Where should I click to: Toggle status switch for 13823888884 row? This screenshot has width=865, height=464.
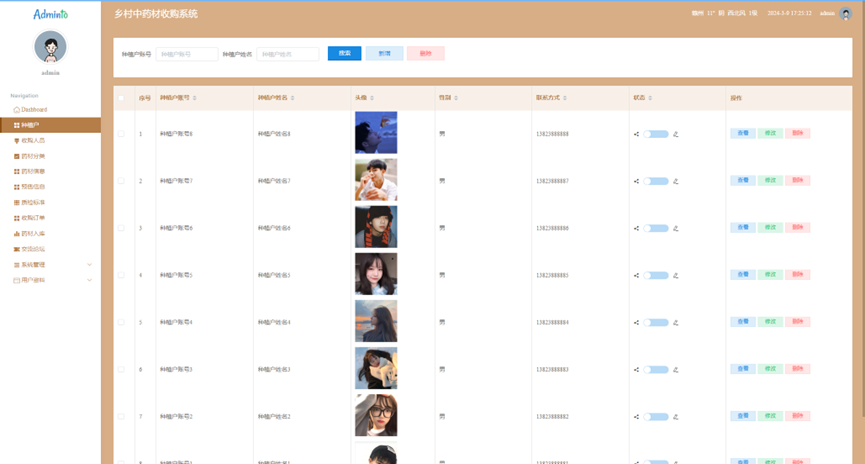point(656,323)
